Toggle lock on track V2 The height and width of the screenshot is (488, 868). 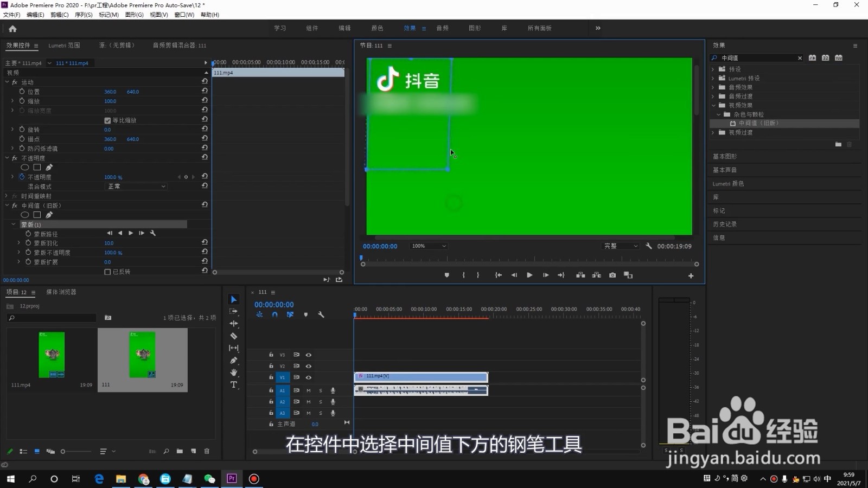(271, 366)
